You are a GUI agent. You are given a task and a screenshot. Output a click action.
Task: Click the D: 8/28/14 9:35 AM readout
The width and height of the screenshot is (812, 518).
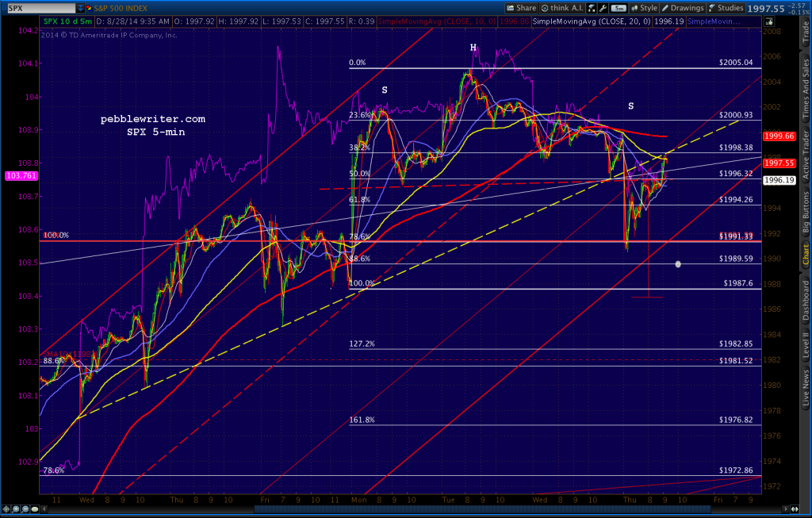pos(133,21)
